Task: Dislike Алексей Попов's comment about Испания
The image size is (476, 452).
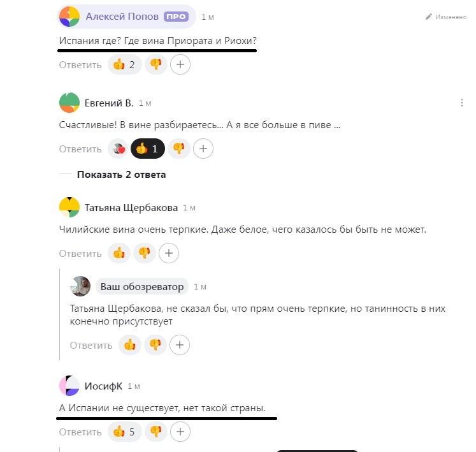Action: 155,64
